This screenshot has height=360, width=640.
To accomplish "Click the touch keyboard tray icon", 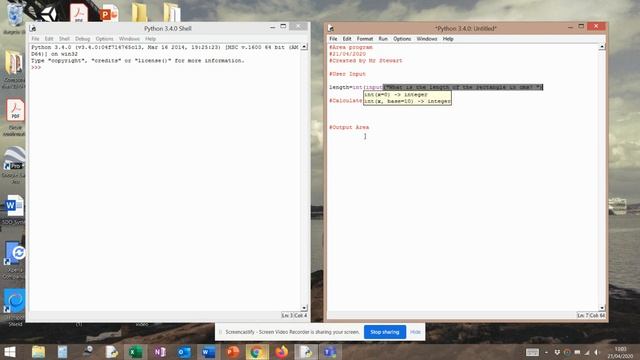I will click(x=532, y=352).
